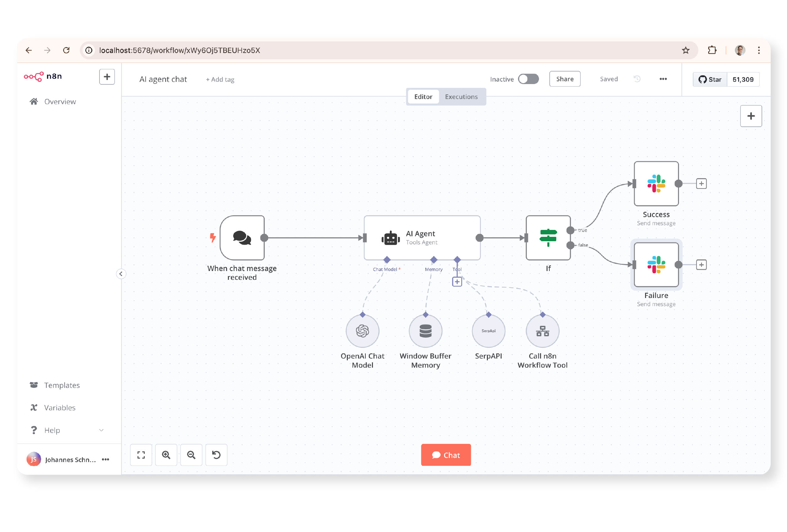Open the workflow options three-dot menu
Image resolution: width=787 pixels, height=532 pixels.
tap(663, 78)
